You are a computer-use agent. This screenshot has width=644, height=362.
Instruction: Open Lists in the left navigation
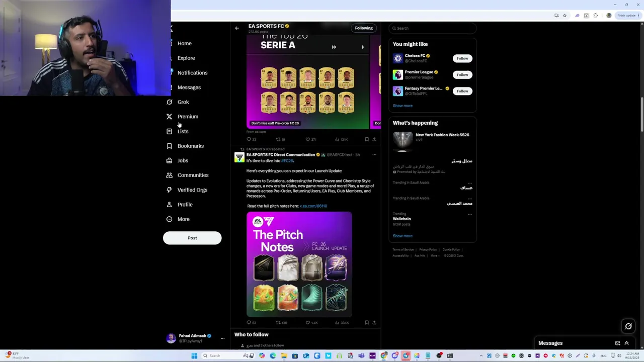click(x=178, y=131)
